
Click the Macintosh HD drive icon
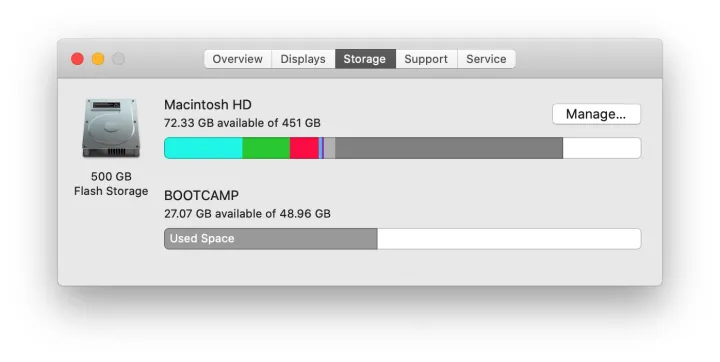(111, 128)
